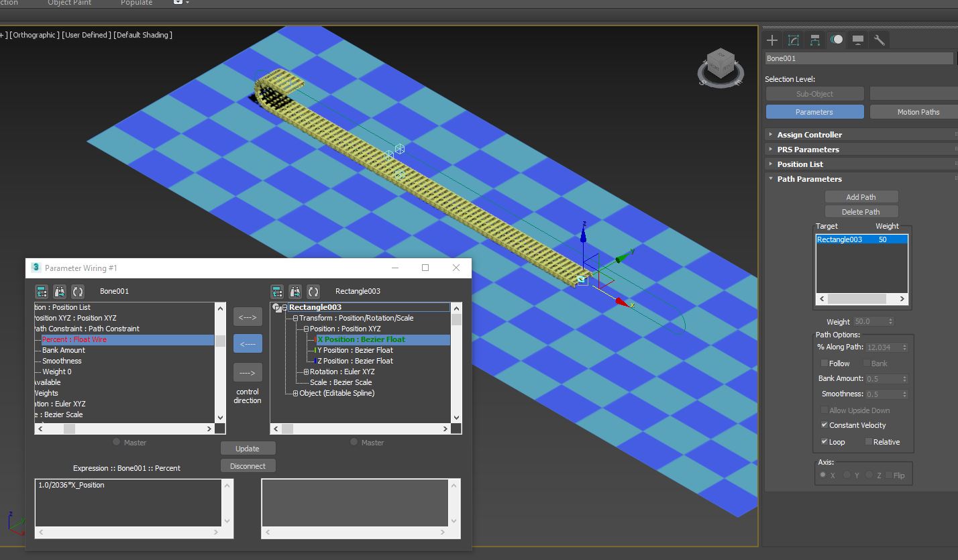Click the <---- control direction button
Viewport: 958px width, 560px height.
pyautogui.click(x=248, y=344)
